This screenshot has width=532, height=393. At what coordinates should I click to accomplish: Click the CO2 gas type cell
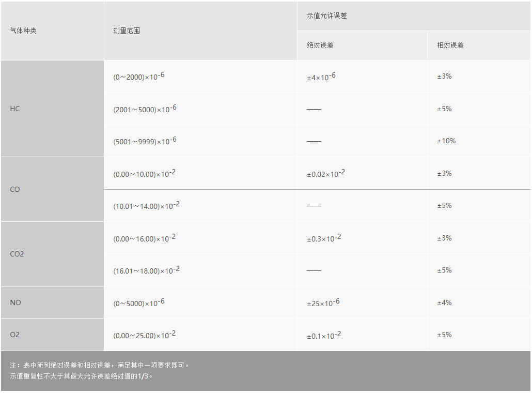(17, 254)
